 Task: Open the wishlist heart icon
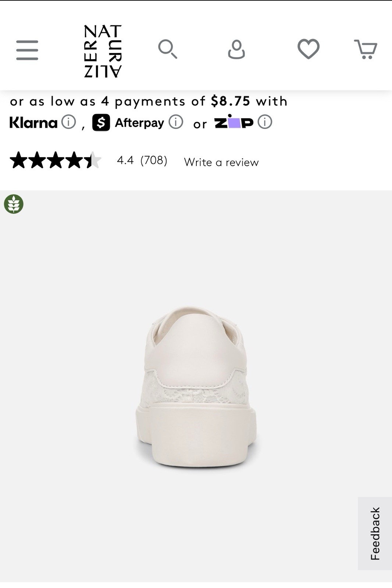click(x=308, y=49)
